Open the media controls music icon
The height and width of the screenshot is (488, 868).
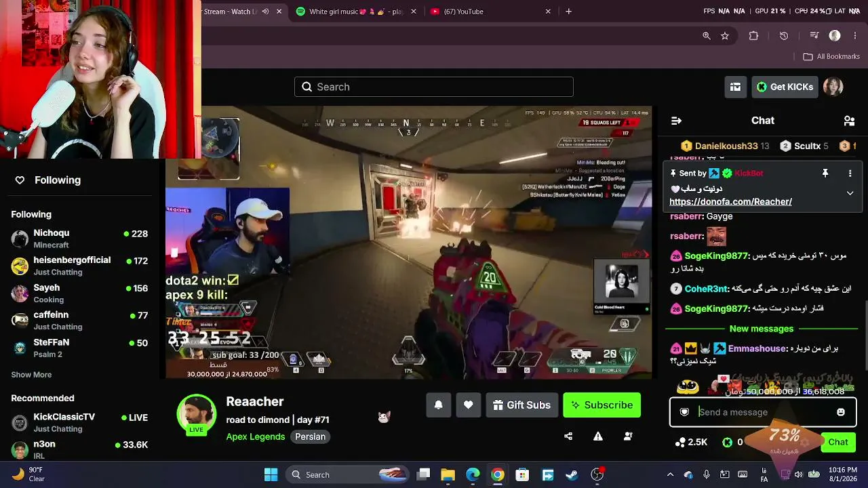814,36
